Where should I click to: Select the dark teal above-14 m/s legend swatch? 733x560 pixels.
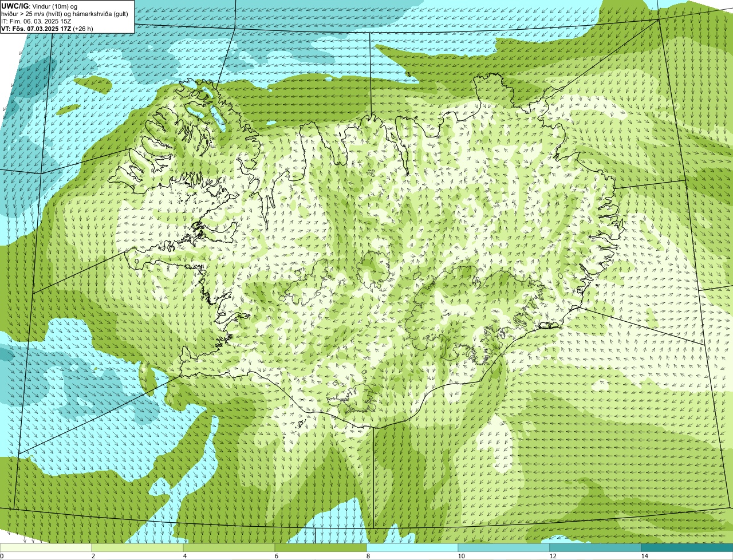(687, 547)
